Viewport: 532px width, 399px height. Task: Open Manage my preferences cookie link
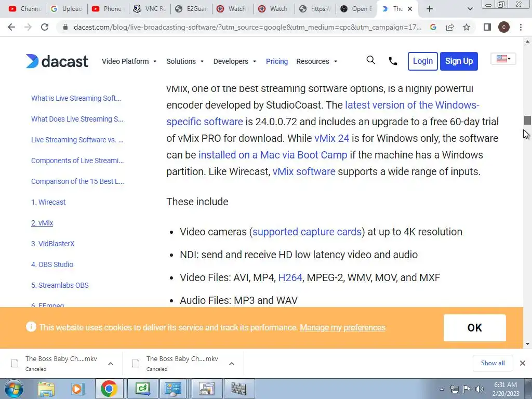343,328
